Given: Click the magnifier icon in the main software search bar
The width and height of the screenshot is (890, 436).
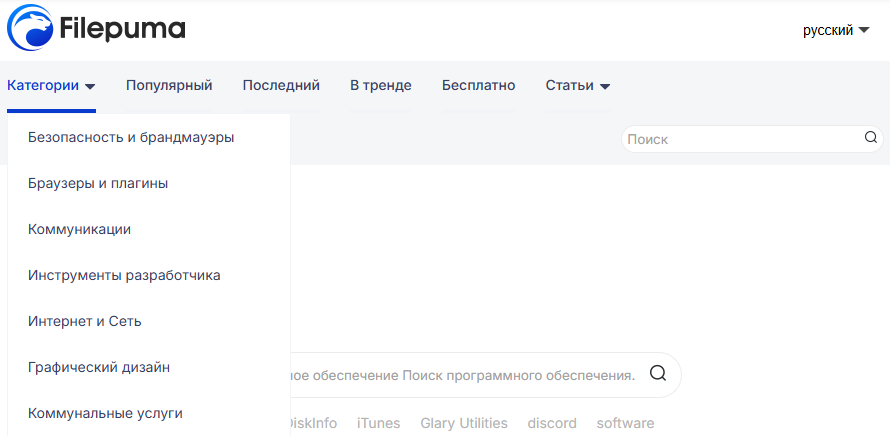Looking at the screenshot, I should click(x=658, y=374).
